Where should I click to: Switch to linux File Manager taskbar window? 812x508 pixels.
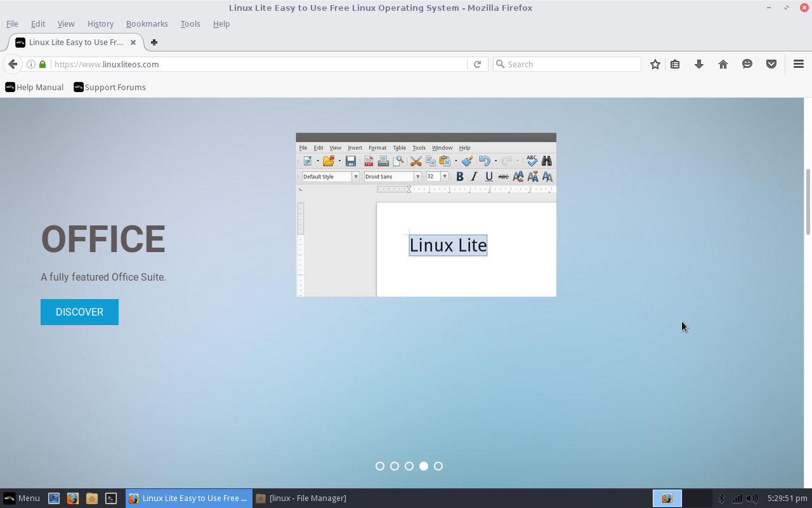pos(315,498)
